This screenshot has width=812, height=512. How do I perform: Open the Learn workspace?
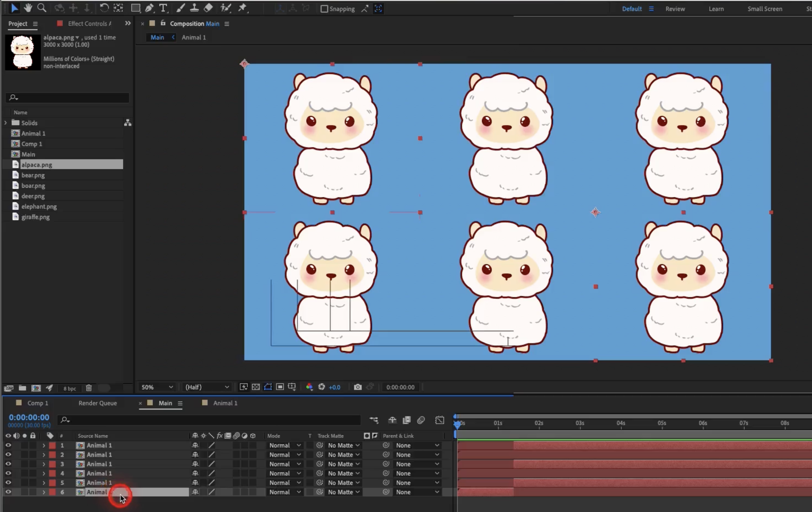(716, 9)
